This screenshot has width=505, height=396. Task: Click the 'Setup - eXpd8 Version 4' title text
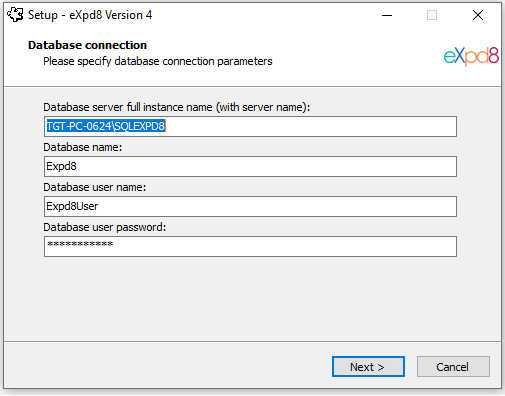coord(90,15)
